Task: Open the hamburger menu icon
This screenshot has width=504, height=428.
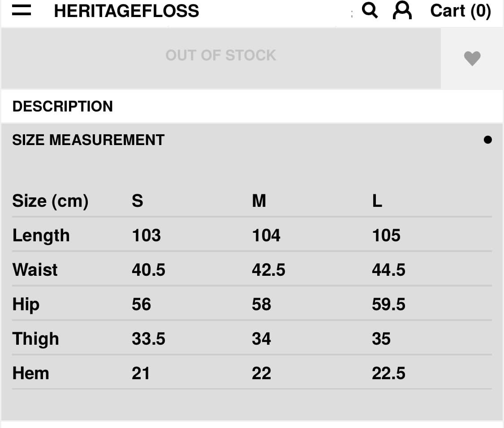Action: [x=21, y=11]
